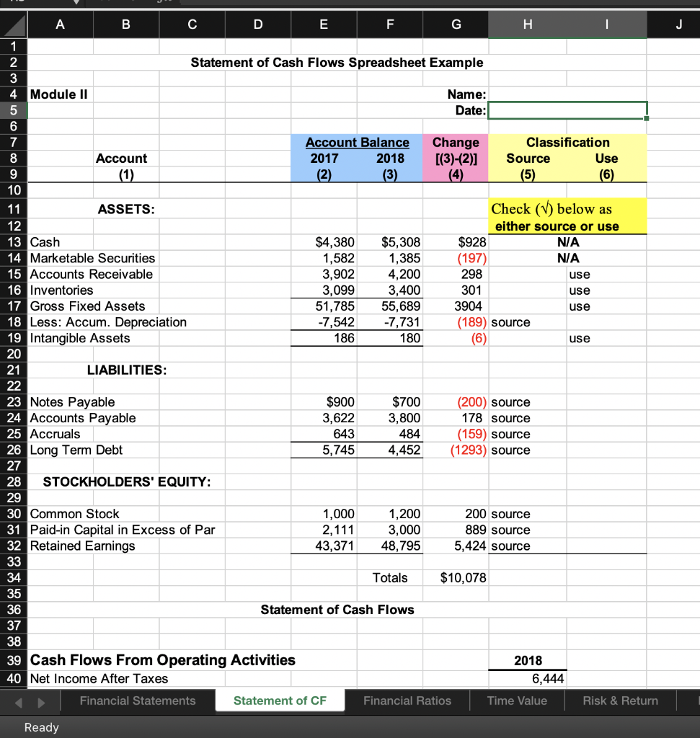Click the Ready status bar area
The image size is (700, 738).
click(41, 727)
